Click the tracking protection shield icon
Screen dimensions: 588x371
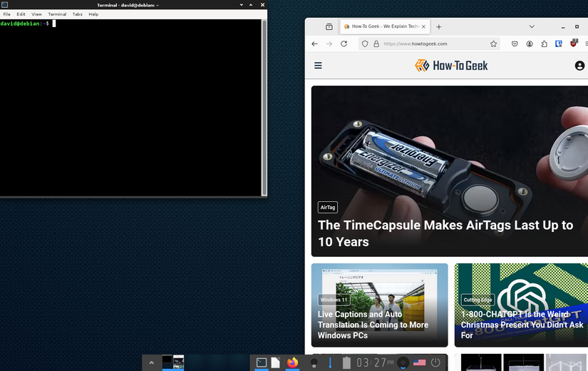coord(365,44)
